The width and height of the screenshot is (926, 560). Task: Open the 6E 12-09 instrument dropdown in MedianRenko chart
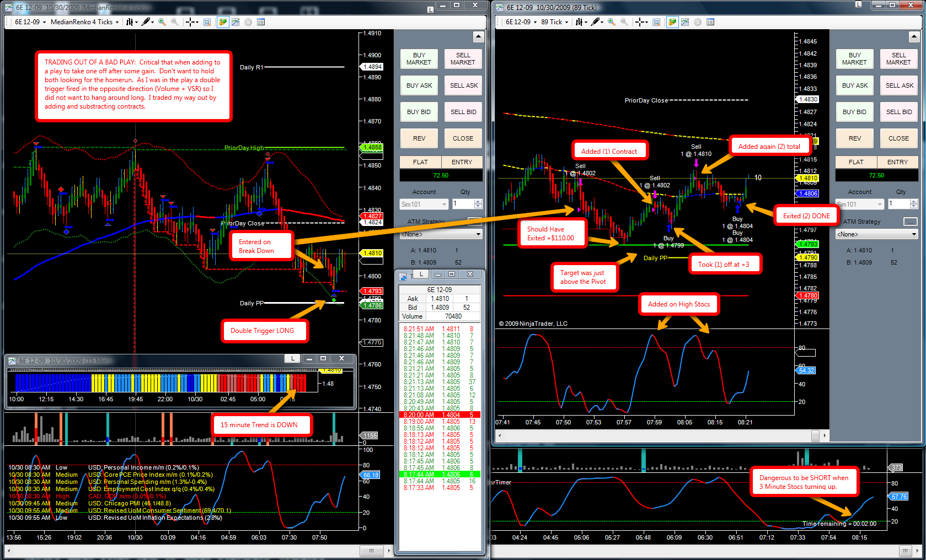click(x=30, y=22)
